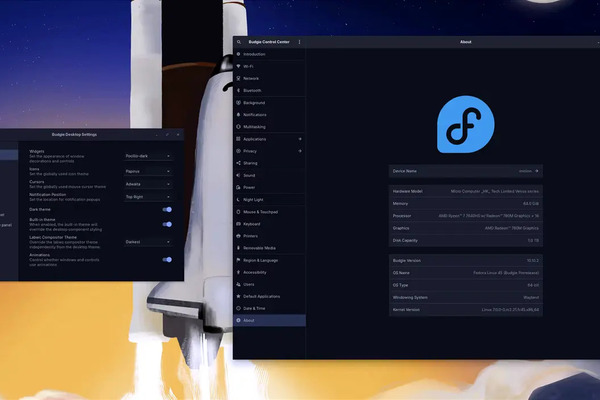The width and height of the screenshot is (600, 400).
Task: Click the Date & Time clock icon
Action: 238,308
